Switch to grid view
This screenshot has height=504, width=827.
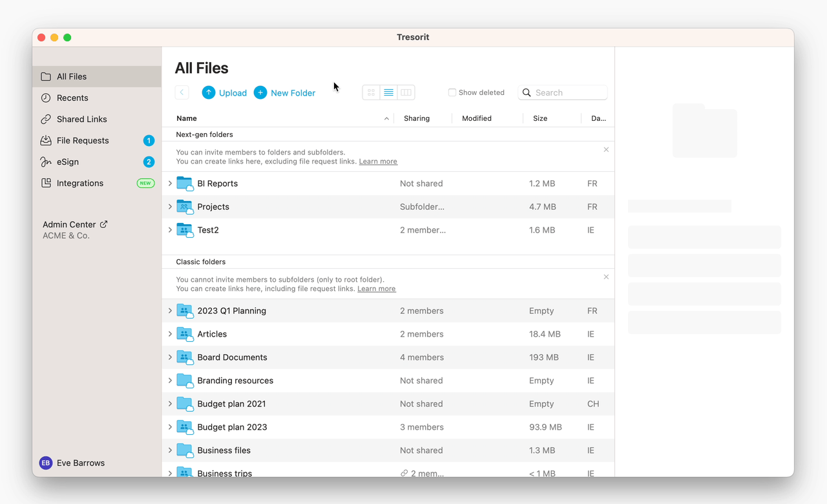pos(372,92)
